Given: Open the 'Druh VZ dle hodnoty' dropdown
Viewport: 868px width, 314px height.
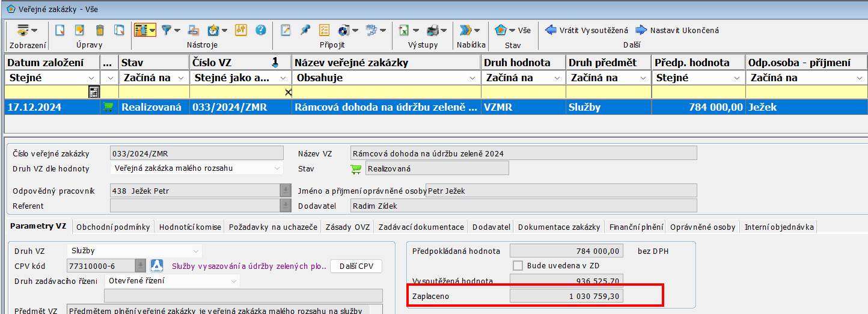Looking at the screenshot, I should coord(277,168).
